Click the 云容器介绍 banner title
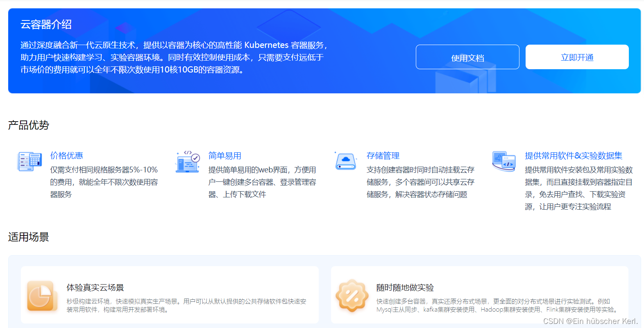This screenshot has width=644, height=328. (46, 25)
